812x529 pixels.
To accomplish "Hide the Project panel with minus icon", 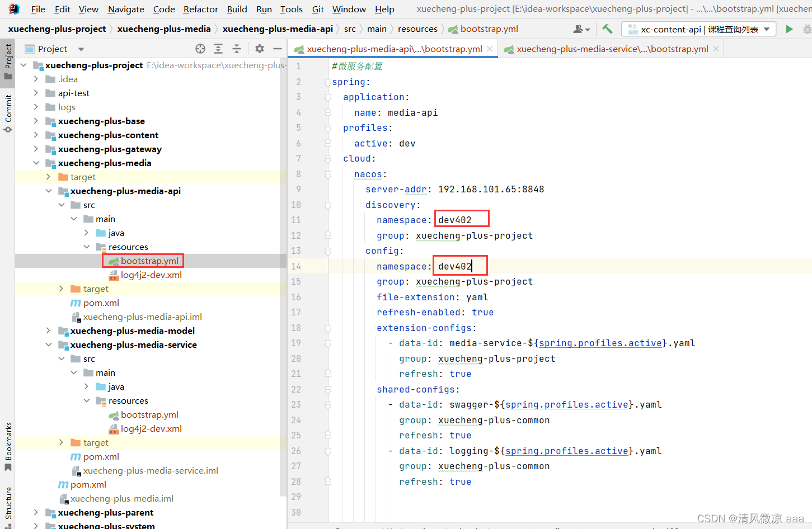I will pyautogui.click(x=278, y=49).
